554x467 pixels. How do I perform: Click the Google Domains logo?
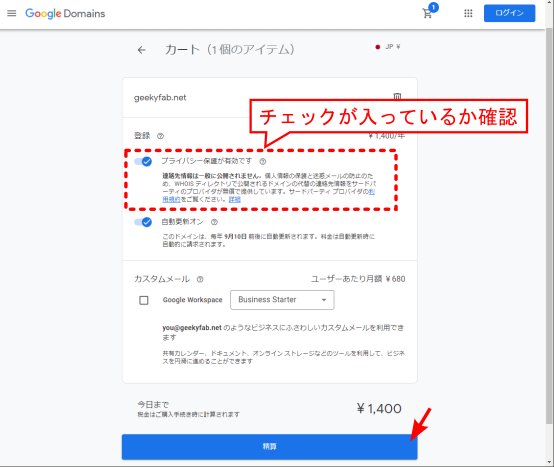pyautogui.click(x=65, y=13)
